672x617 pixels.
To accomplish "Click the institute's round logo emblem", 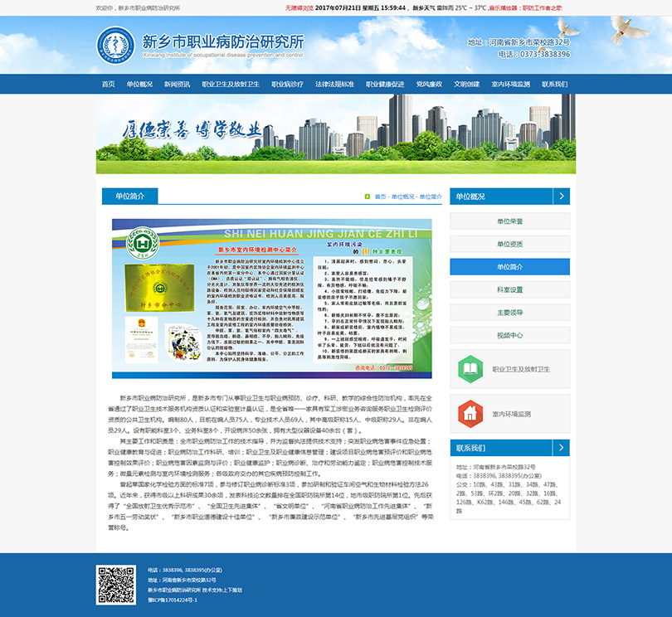I will pos(115,46).
